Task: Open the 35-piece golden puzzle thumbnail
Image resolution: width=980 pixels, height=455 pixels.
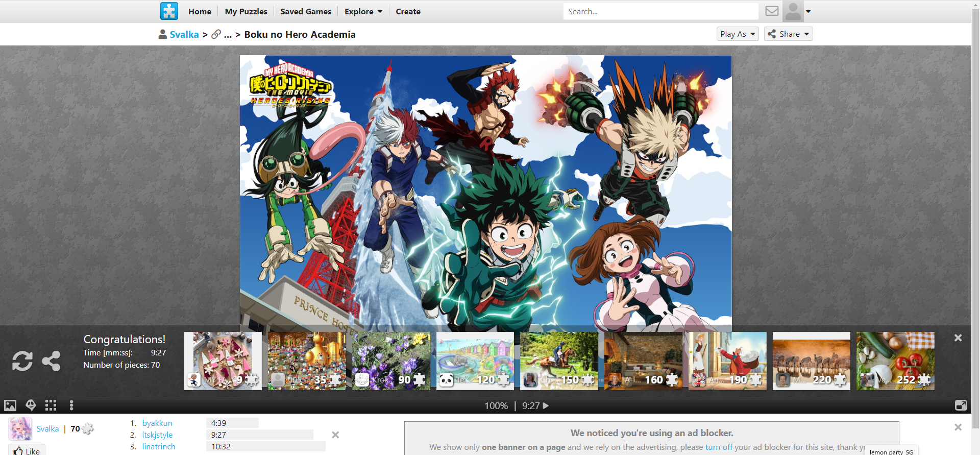Action: tap(307, 361)
